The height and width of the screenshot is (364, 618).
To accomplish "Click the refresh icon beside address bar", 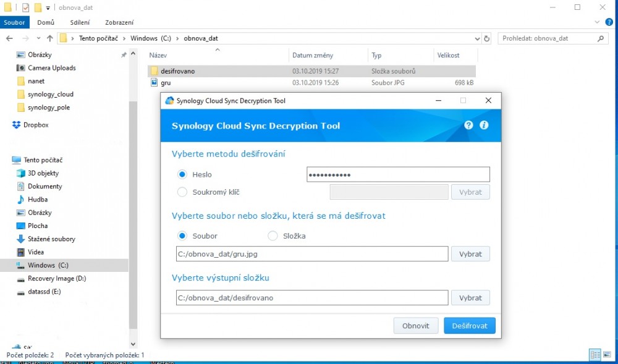I will tap(487, 38).
